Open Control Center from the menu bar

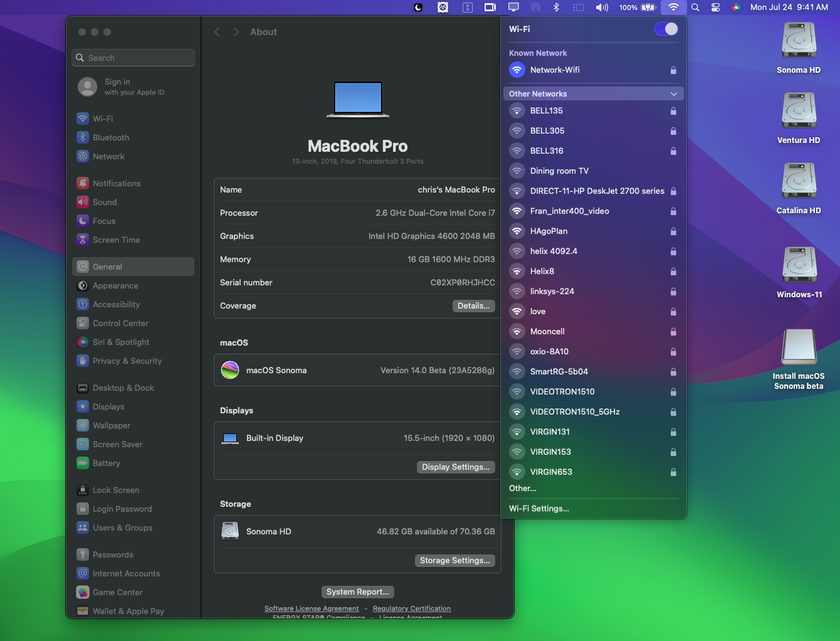(x=715, y=8)
